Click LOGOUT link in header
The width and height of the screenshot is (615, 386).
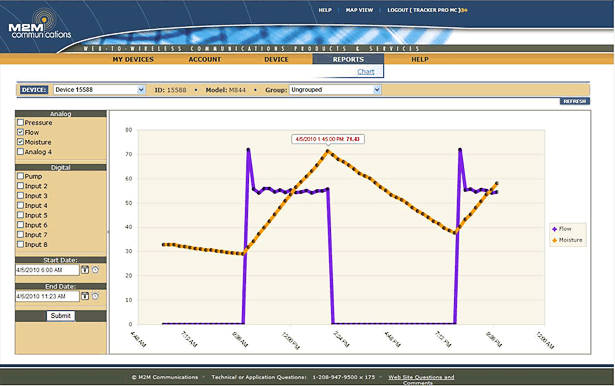pos(425,10)
